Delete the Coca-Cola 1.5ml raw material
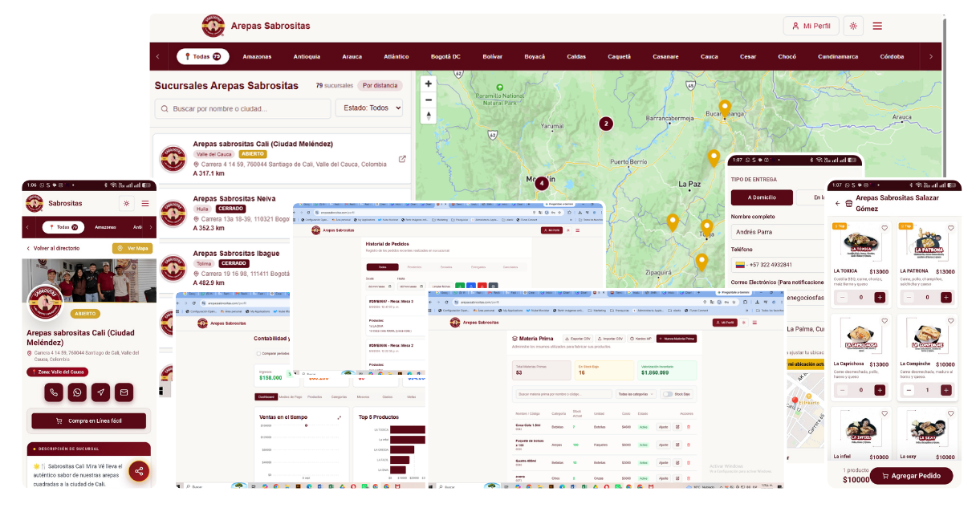980x508 pixels. (x=688, y=427)
